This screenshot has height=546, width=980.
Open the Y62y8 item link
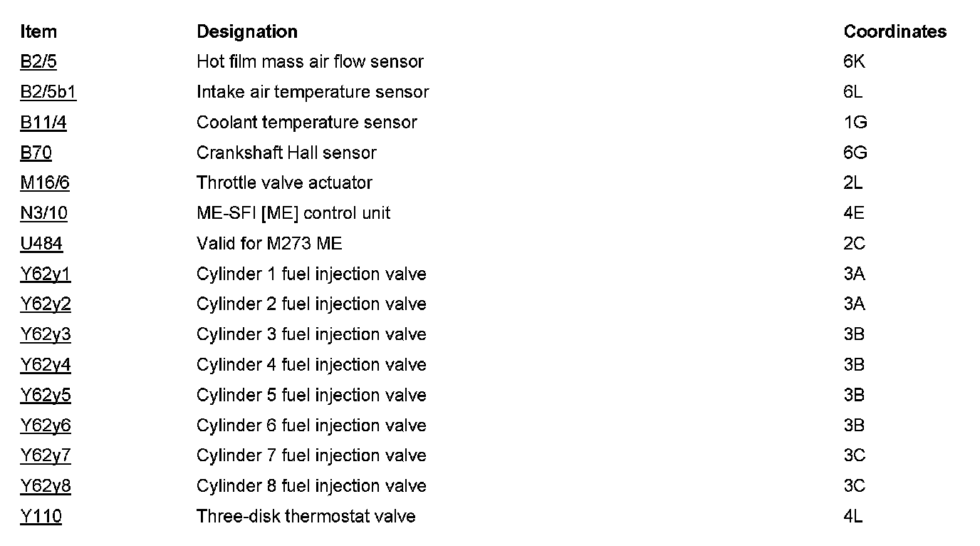coord(46,486)
